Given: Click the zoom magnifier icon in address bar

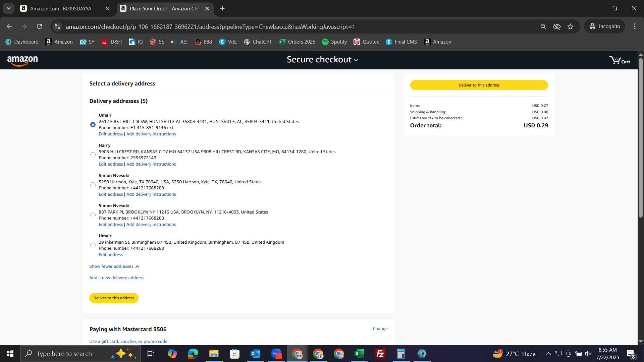Looking at the screenshot, I should [x=543, y=26].
